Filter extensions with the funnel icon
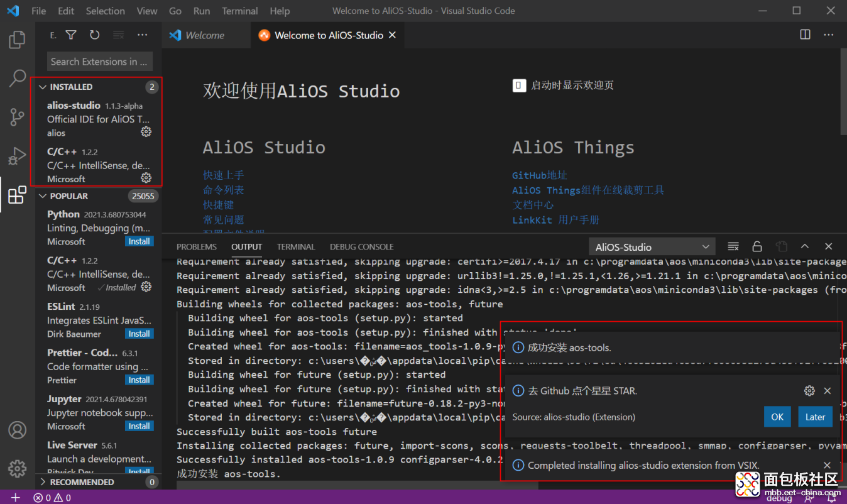 point(71,35)
